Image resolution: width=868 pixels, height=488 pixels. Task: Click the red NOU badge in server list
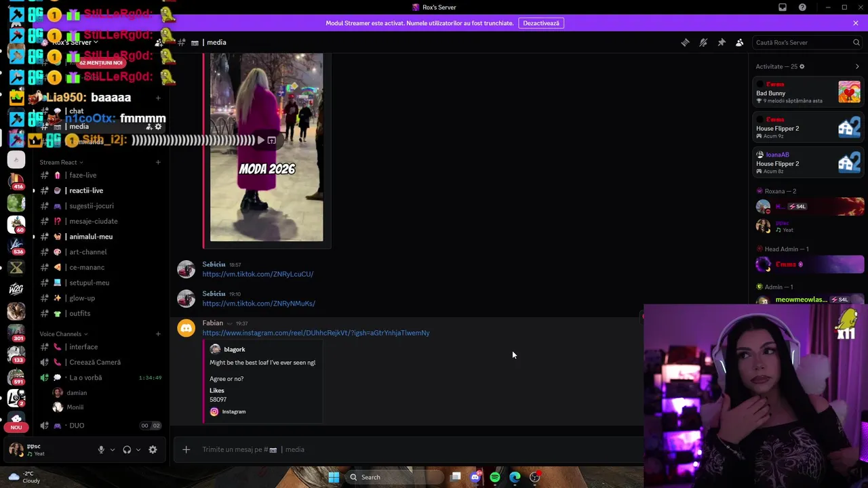coord(16,427)
